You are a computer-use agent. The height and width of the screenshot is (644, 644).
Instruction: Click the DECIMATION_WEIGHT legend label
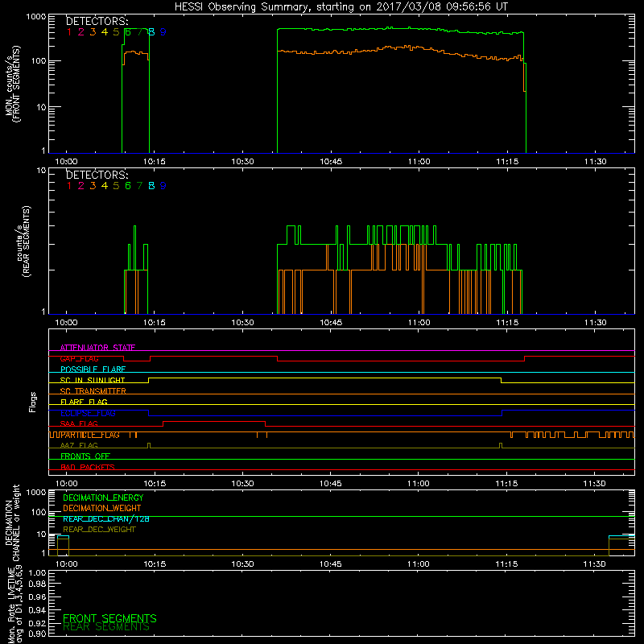point(102,508)
